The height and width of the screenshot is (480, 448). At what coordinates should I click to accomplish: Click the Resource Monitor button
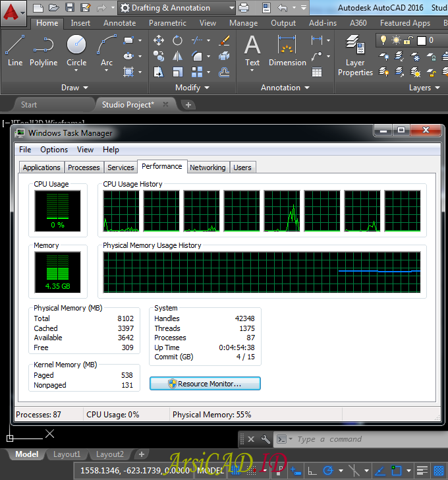pos(205,384)
